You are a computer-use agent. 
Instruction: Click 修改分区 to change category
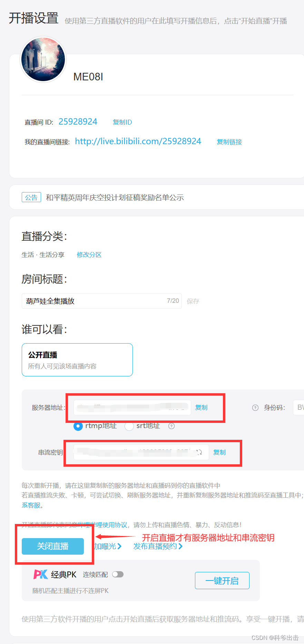coord(89,255)
